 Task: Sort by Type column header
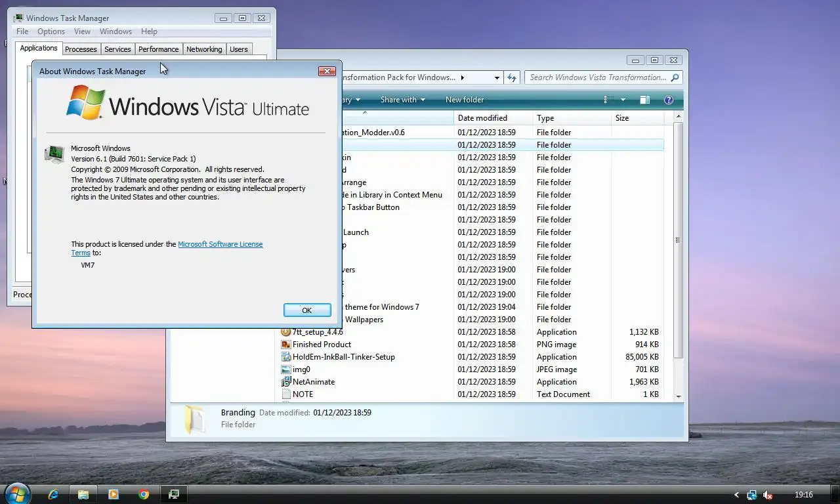point(572,118)
